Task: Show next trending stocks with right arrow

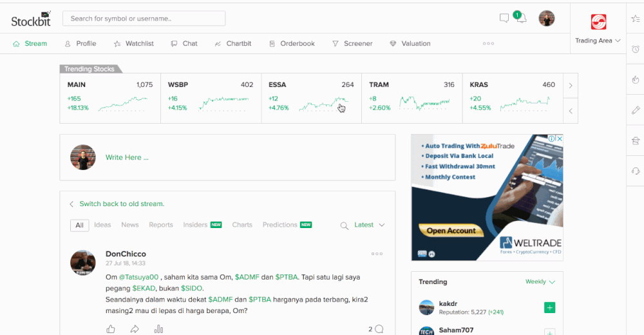Action: tap(571, 86)
